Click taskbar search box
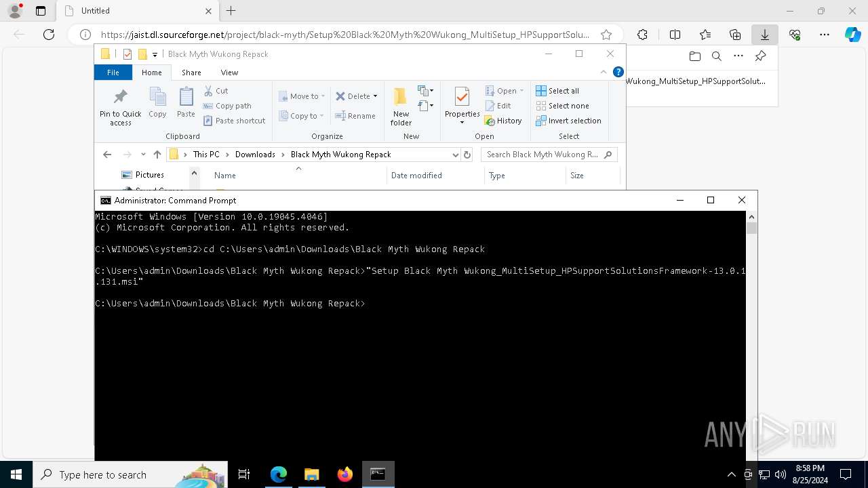 130,474
